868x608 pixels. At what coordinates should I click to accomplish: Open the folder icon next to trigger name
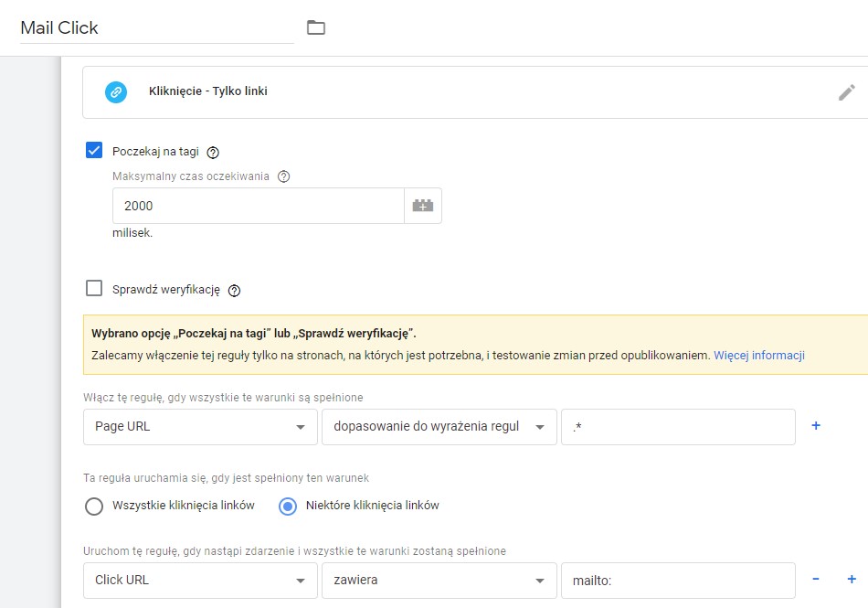point(315,27)
